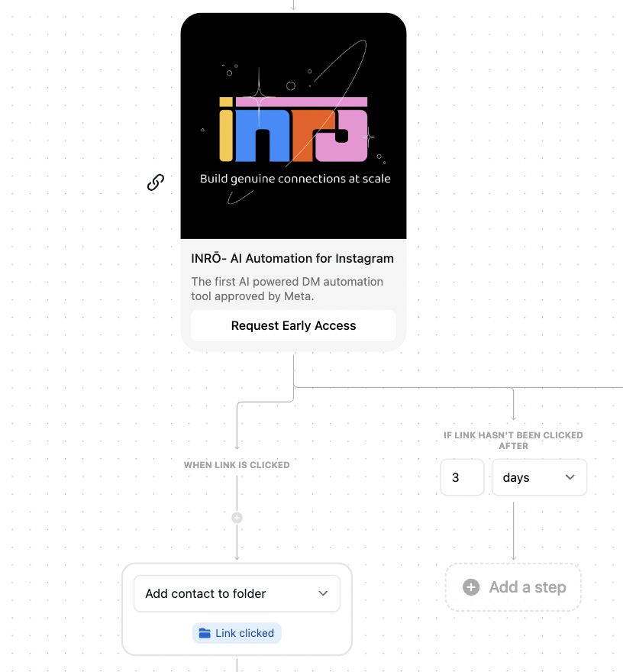Click the plus circle icon in Add a step
Screen dimensions: 623x672
[x=471, y=587]
